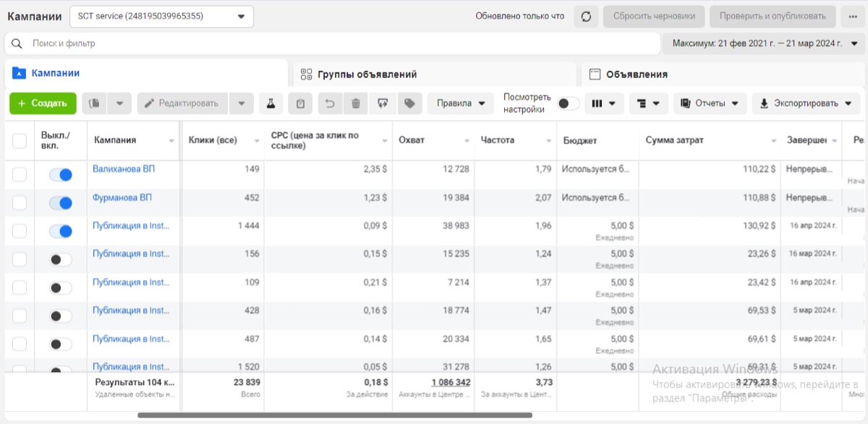Open the Отчеты dropdown
Viewport: 868px width, 424px height.
tap(710, 103)
